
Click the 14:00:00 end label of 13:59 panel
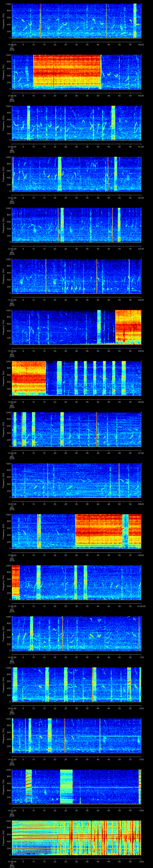(x=141, y=606)
